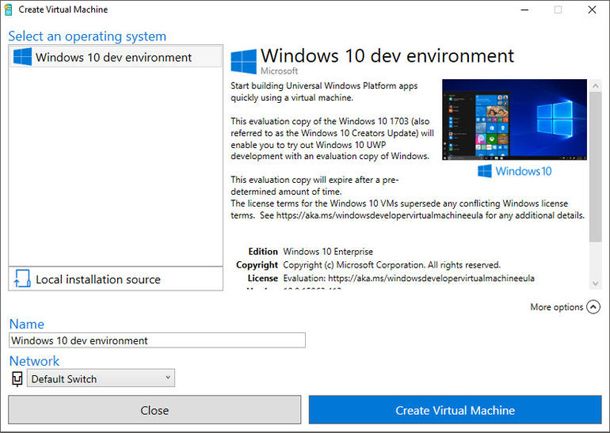Click the Close button at bottom

tap(154, 410)
